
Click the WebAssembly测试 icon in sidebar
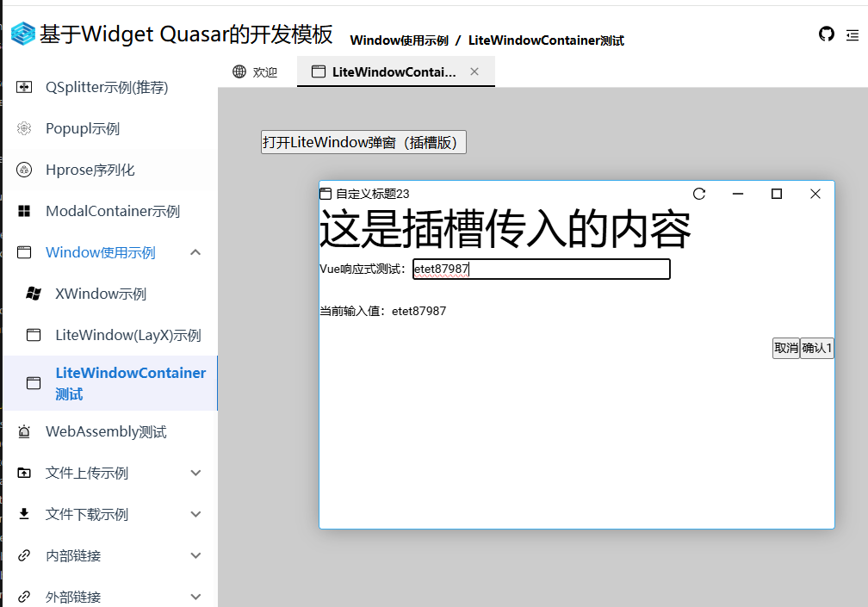click(x=23, y=431)
